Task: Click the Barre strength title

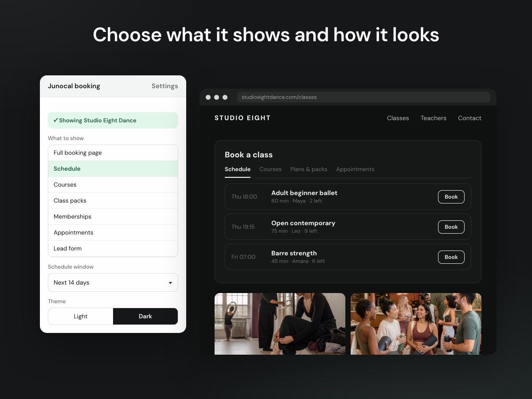Action: click(x=294, y=253)
